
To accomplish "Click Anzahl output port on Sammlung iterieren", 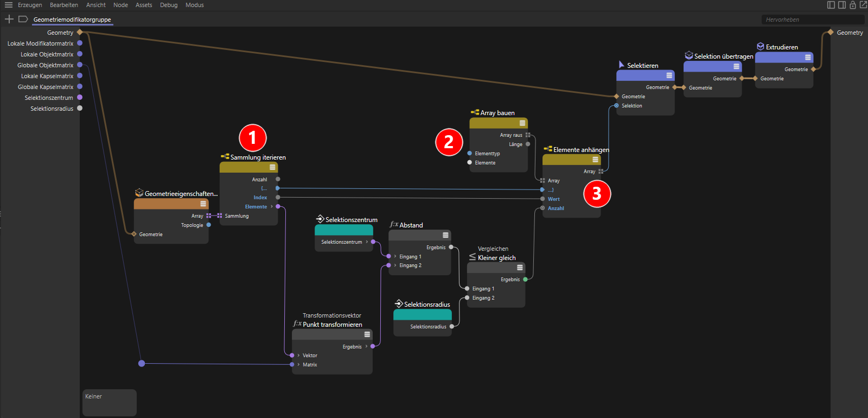I will pos(278,179).
